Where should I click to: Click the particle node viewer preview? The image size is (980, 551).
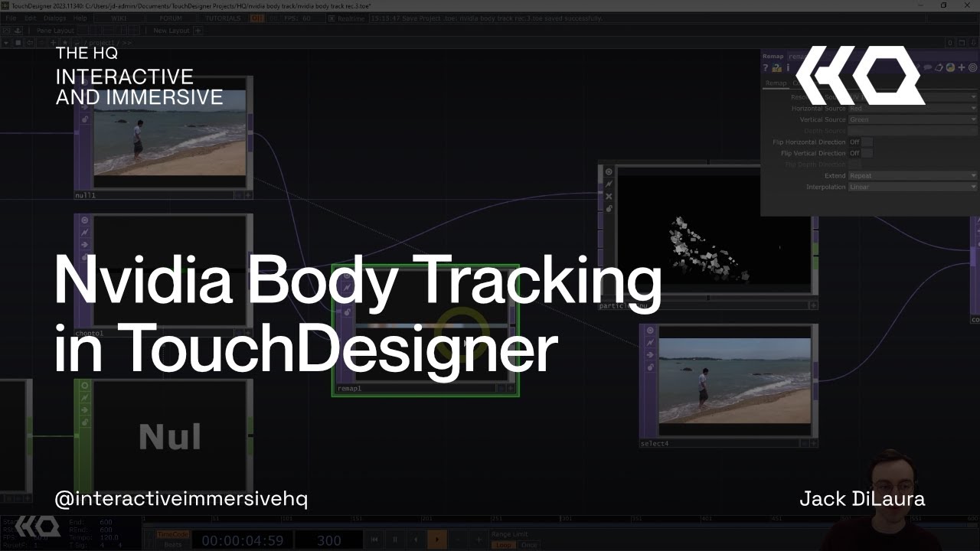[714, 230]
